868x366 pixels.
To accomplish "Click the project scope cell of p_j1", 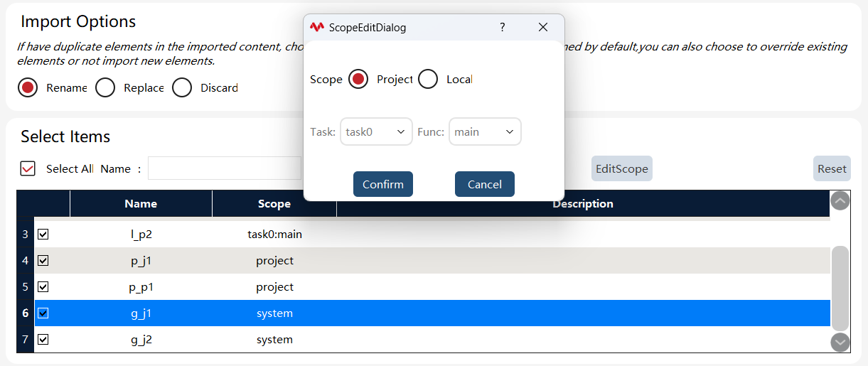I will coord(274,260).
